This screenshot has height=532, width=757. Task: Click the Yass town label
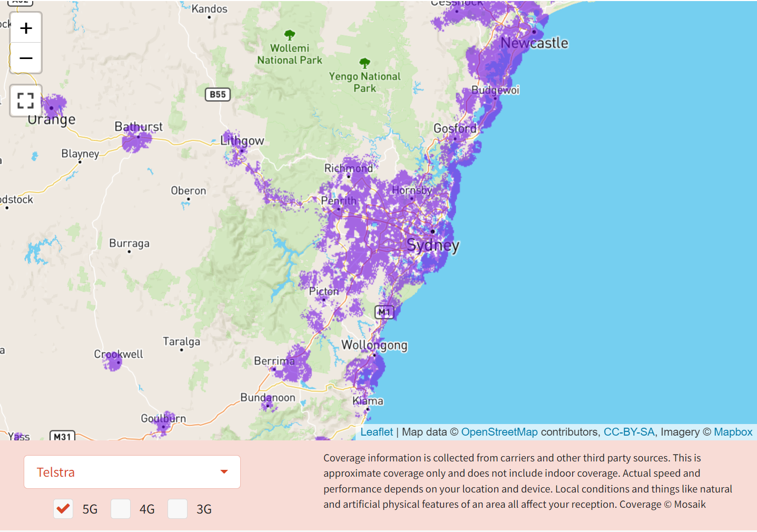[19, 436]
